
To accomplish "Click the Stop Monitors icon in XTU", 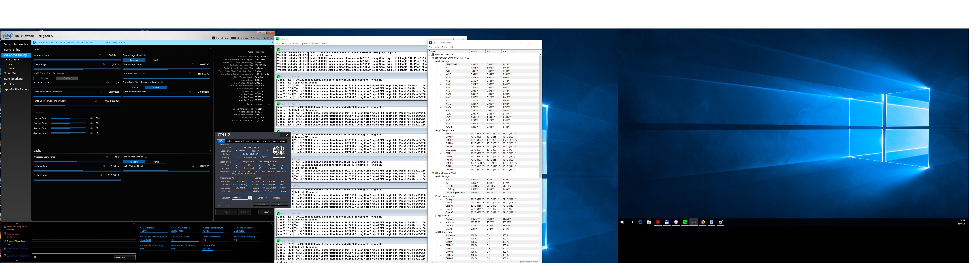I will 213,38.
